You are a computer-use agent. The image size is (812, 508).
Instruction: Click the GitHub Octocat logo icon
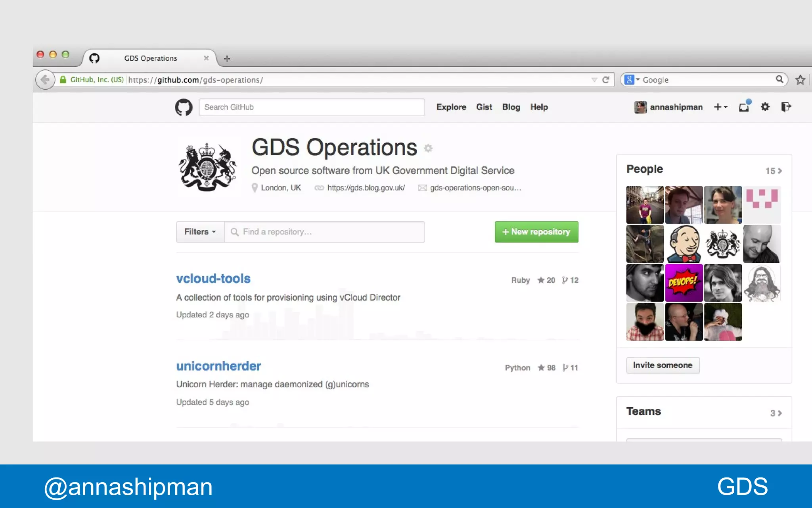click(184, 107)
